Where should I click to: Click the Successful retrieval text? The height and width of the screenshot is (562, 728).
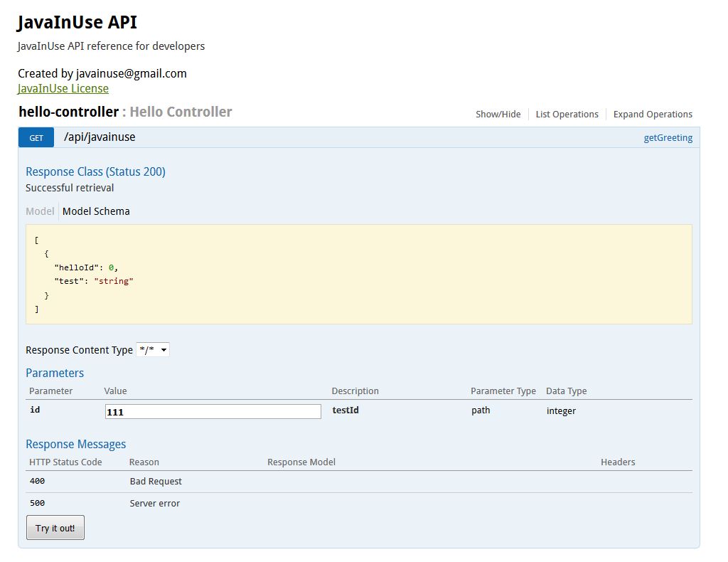point(70,188)
